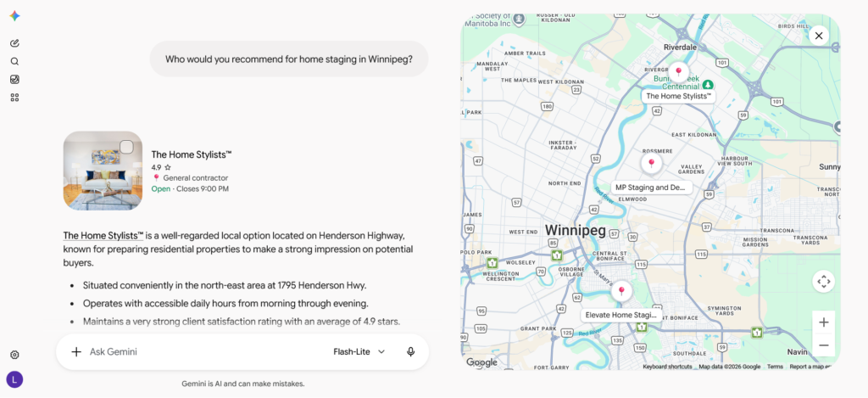Viewport: 868px width, 398px height.
Task: Expand the Flash-Lite model dropdown
Action: (359, 351)
